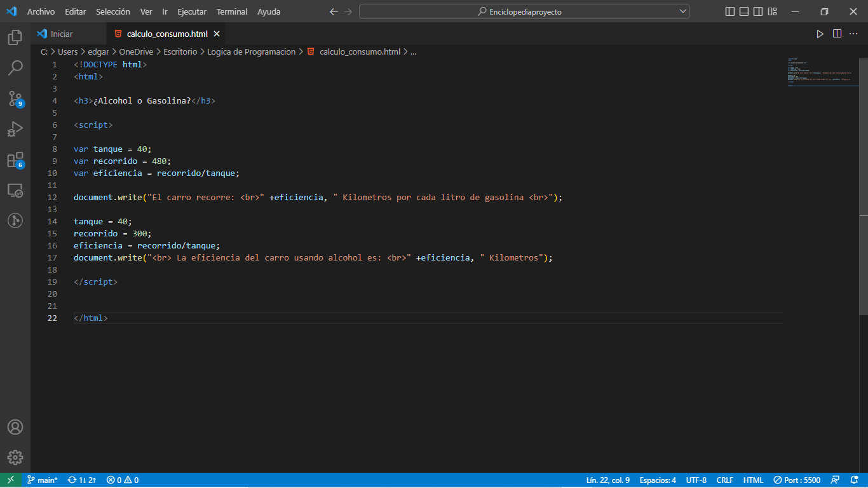This screenshot has width=868, height=488.
Task: Open the Explorer view in activity bar
Action: click(15, 37)
